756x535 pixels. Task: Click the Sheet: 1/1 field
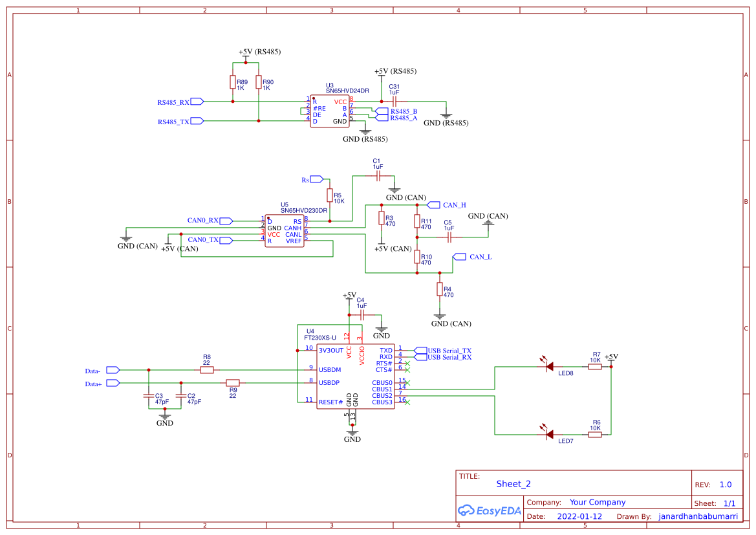point(718,503)
